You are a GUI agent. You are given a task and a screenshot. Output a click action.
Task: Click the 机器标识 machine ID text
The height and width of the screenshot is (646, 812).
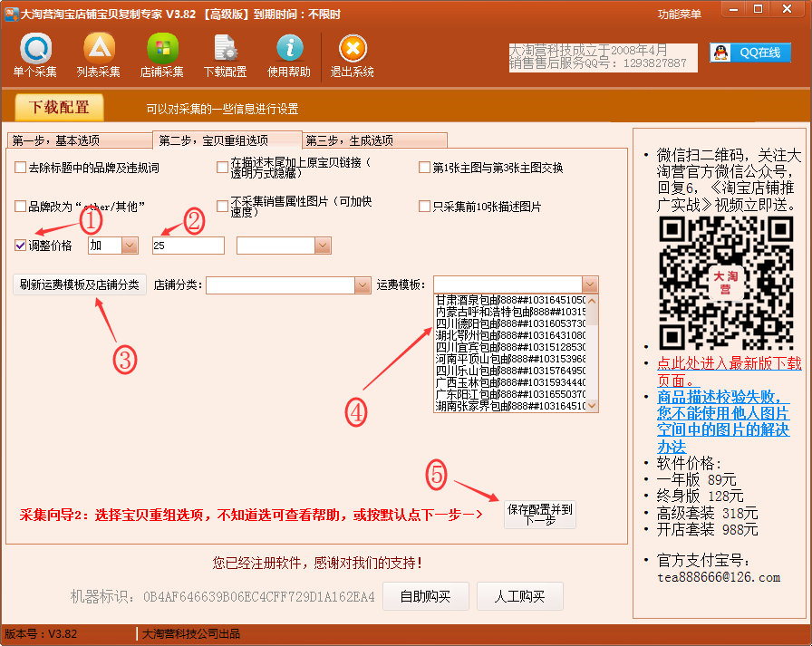click(222, 597)
